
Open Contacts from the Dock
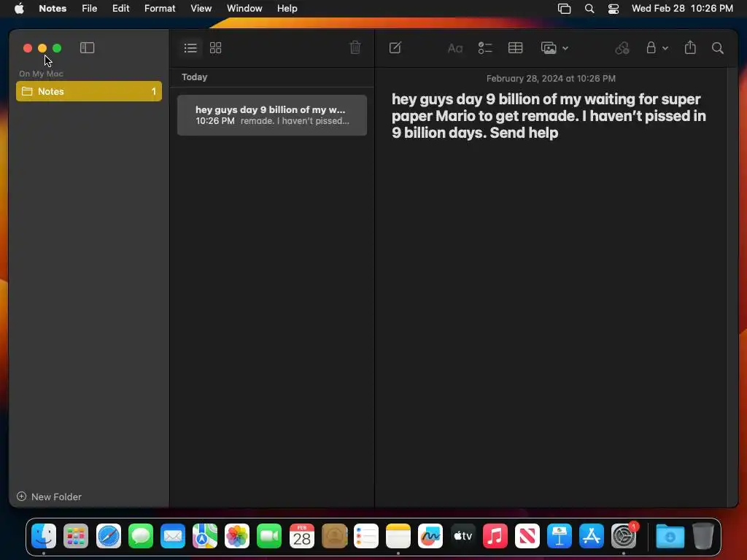334,536
